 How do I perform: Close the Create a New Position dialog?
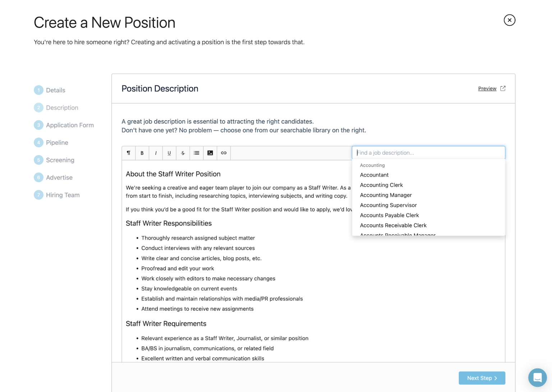click(510, 20)
